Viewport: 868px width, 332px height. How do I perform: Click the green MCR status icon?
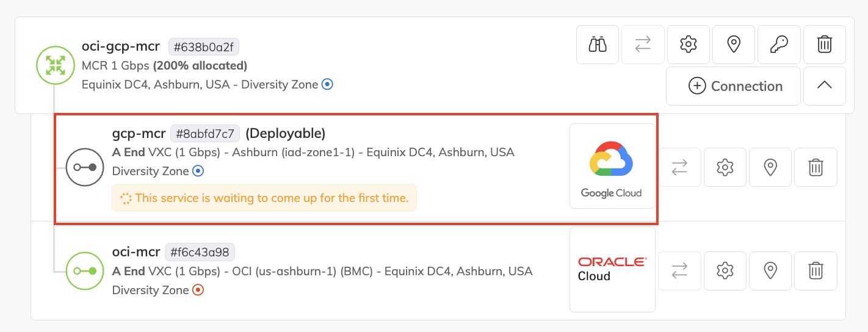(55, 65)
